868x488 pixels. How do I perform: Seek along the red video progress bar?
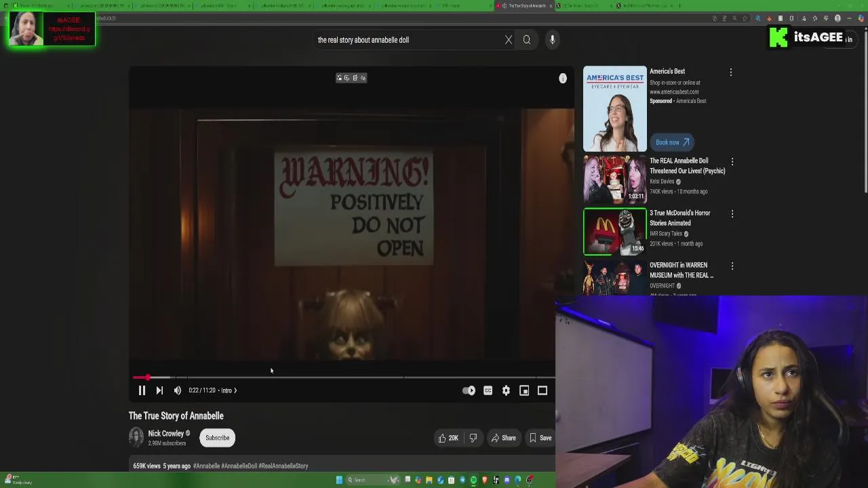tap(342, 377)
